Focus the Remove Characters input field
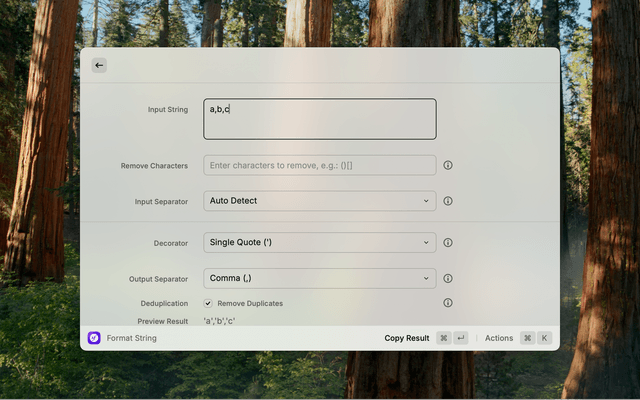The image size is (640, 400). [319, 165]
